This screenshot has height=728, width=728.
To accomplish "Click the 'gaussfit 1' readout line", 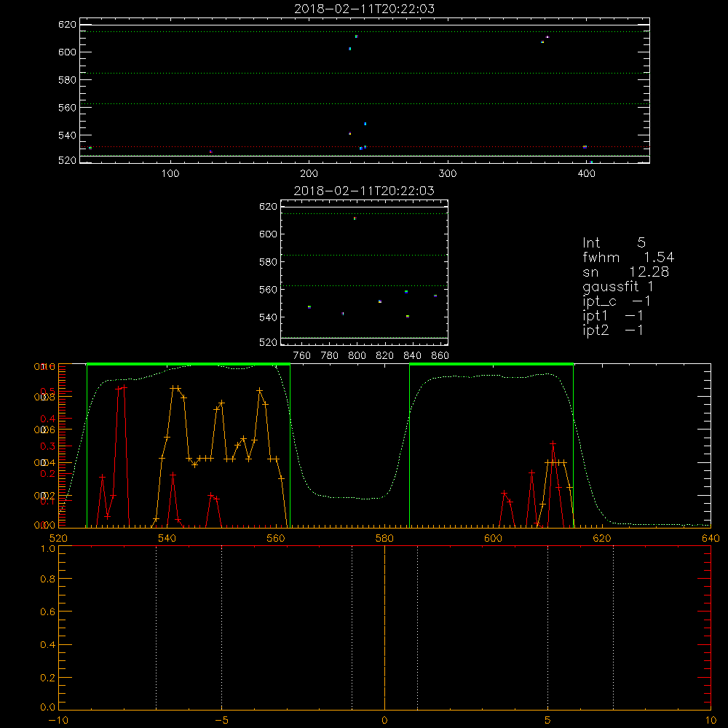I will pos(618,286).
